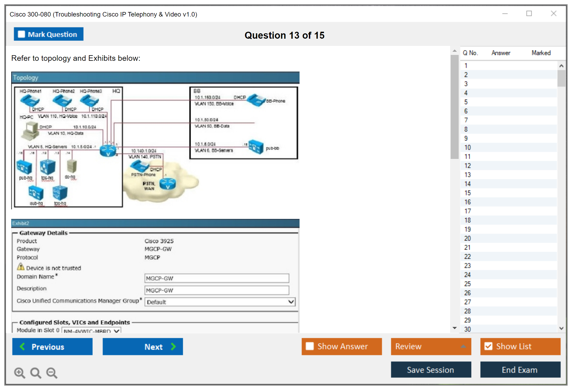Image resolution: width=574 pixels, height=392 pixels.
Task: Click the PSTN WAN router icon
Action: (168, 184)
